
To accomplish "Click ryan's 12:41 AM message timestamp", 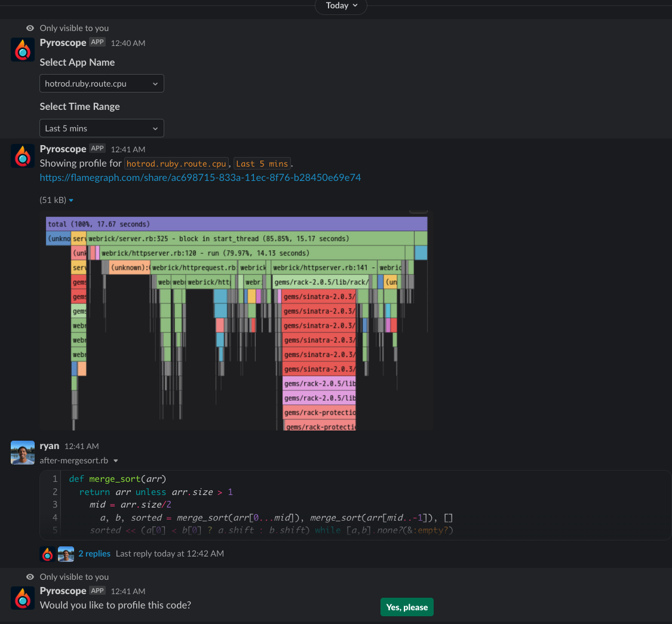I will coord(81,446).
